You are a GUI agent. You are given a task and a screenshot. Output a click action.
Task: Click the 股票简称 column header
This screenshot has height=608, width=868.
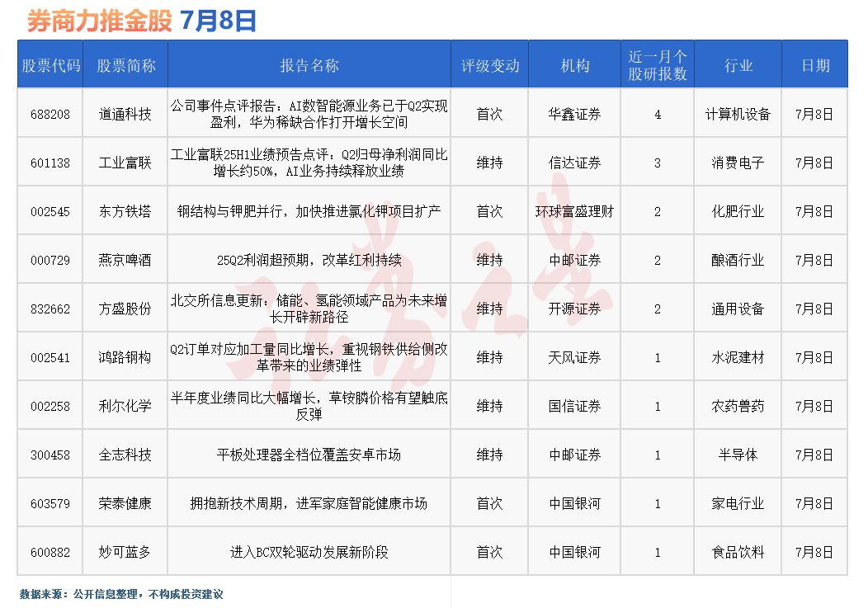click(x=125, y=65)
